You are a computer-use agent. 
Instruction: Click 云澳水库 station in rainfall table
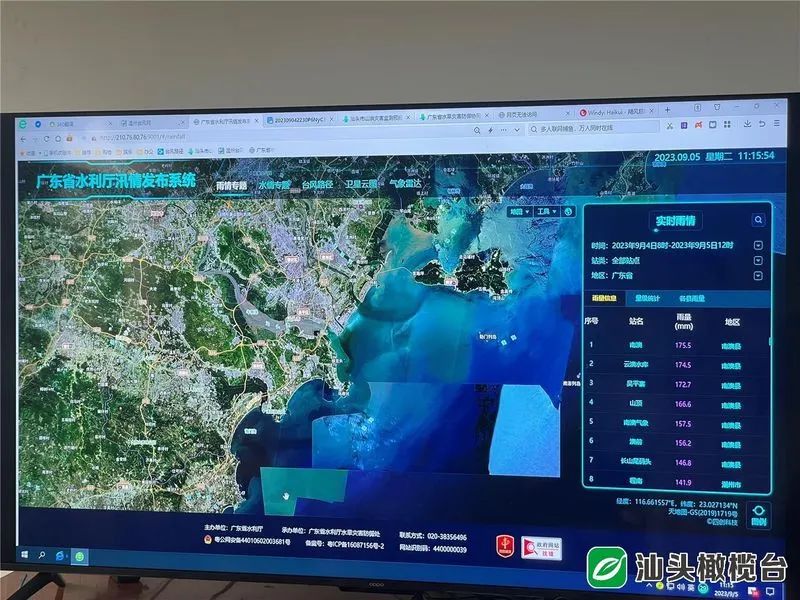636,365
